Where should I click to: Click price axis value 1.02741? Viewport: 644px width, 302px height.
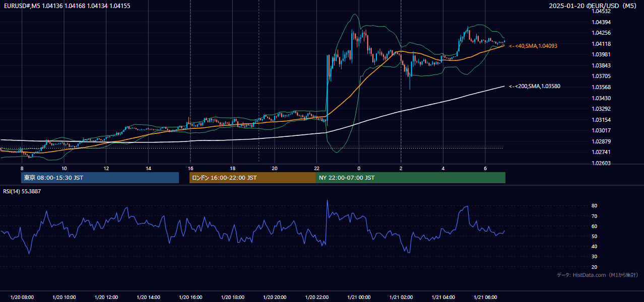[x=602, y=152]
